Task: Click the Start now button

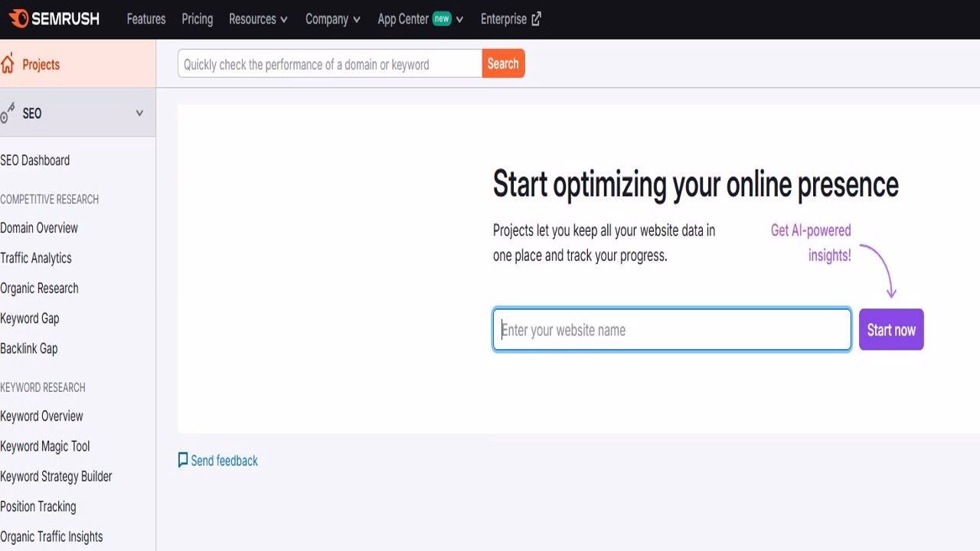Action: tap(890, 329)
